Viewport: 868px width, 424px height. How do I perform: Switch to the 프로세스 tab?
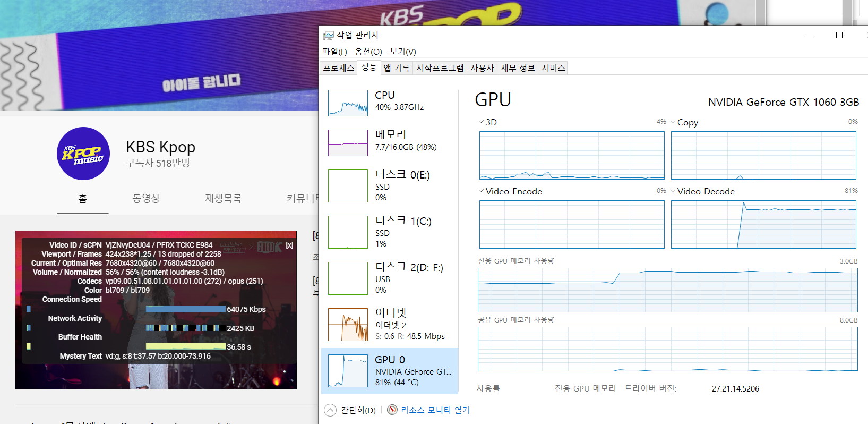[339, 68]
